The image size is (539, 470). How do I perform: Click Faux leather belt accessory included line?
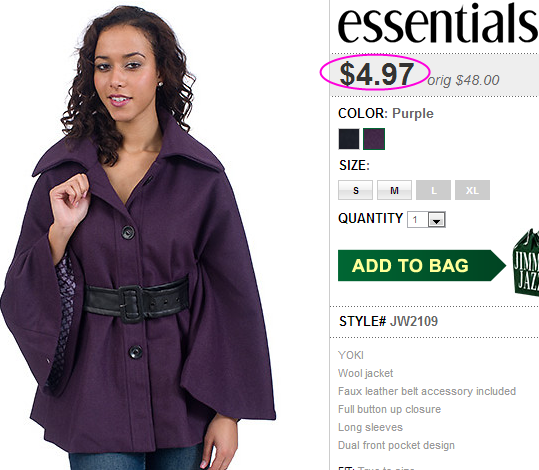point(427,391)
